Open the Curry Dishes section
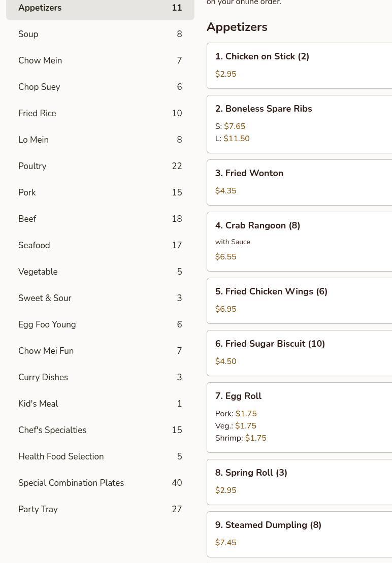392x563 pixels. click(x=100, y=377)
